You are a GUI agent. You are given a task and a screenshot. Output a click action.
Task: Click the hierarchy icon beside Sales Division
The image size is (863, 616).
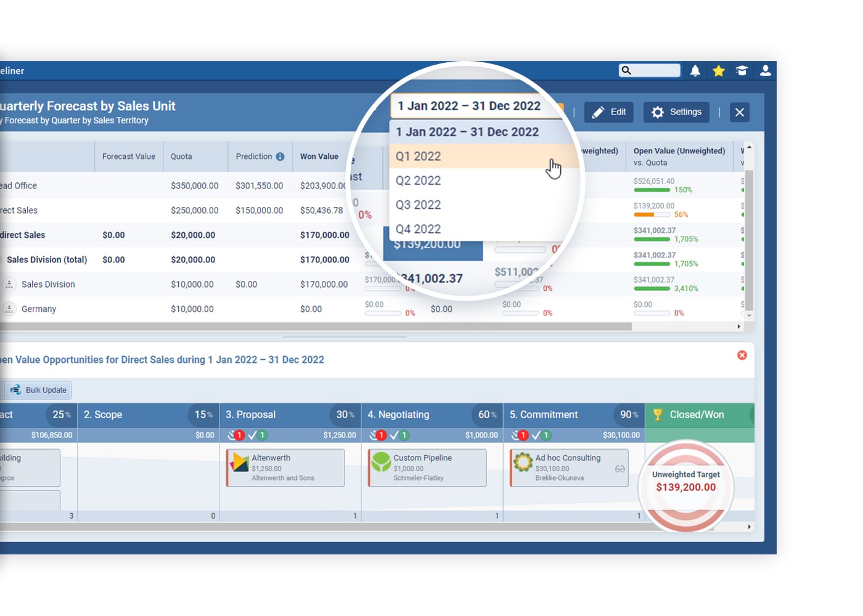click(9, 284)
